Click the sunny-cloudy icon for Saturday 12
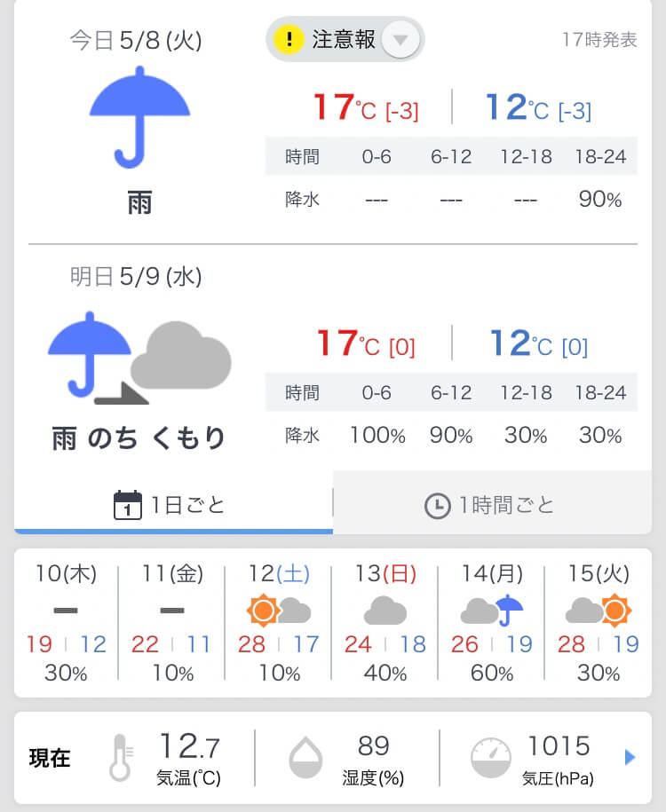Image resolution: width=666 pixels, height=812 pixels. click(279, 611)
